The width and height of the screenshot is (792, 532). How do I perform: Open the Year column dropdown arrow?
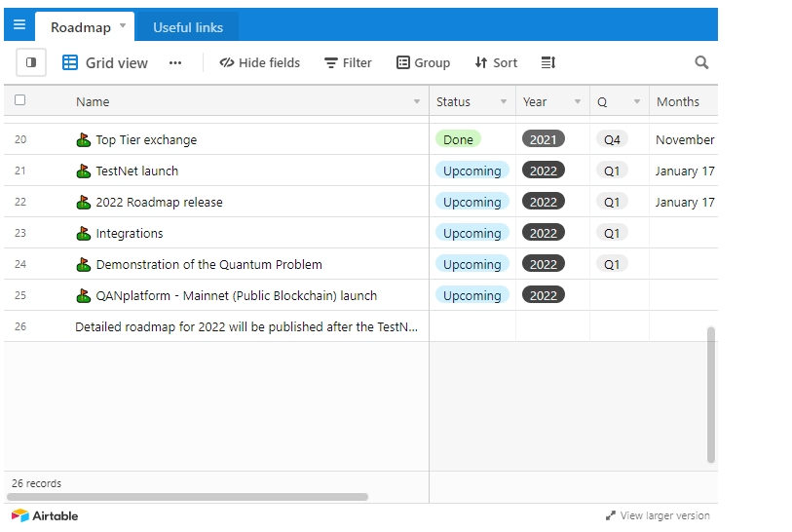pos(577,101)
